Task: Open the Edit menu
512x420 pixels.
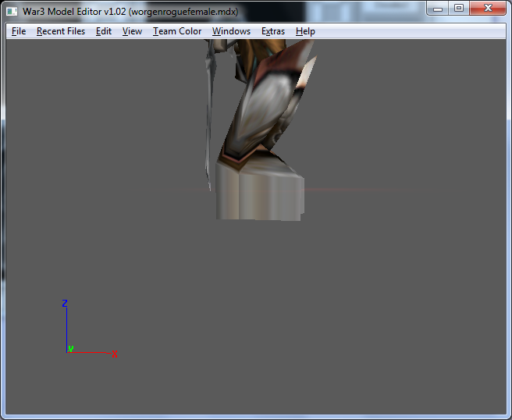Action: coord(104,31)
